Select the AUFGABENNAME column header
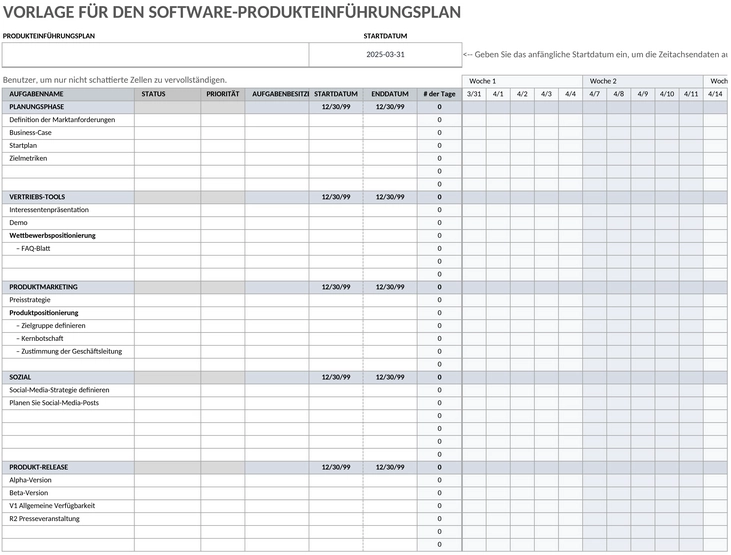The width and height of the screenshot is (731, 555). tap(69, 94)
